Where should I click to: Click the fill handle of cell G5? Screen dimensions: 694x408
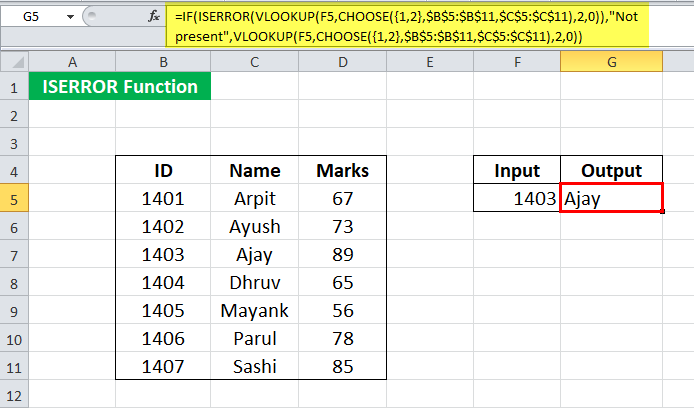point(662,212)
